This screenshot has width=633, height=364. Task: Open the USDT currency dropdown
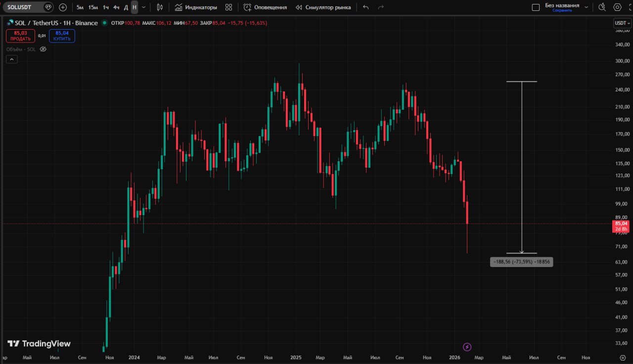(622, 23)
